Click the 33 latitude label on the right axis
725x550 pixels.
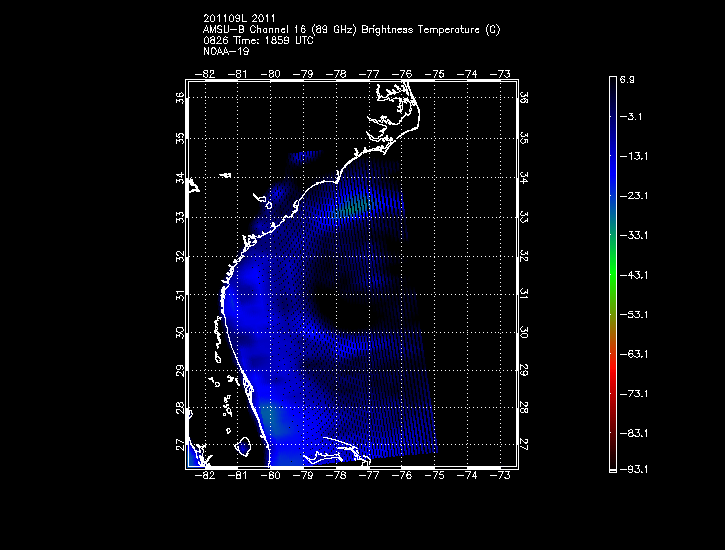click(524, 217)
